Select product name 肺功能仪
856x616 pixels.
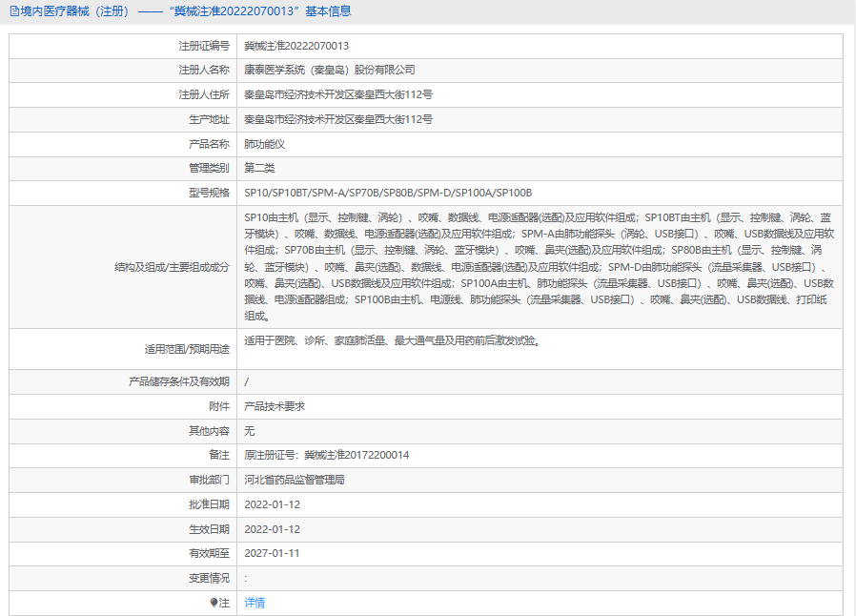click(264, 144)
